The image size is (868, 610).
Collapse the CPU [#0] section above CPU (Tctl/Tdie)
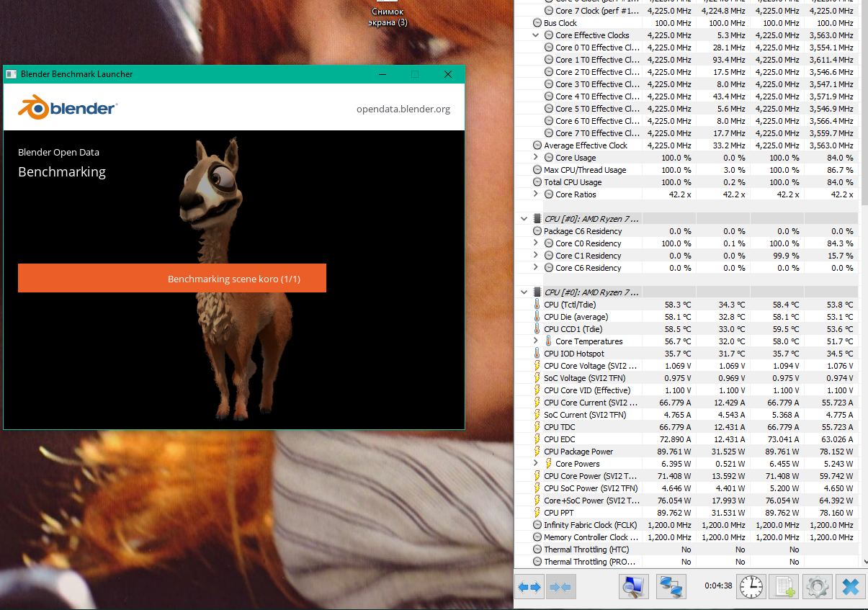click(x=524, y=292)
